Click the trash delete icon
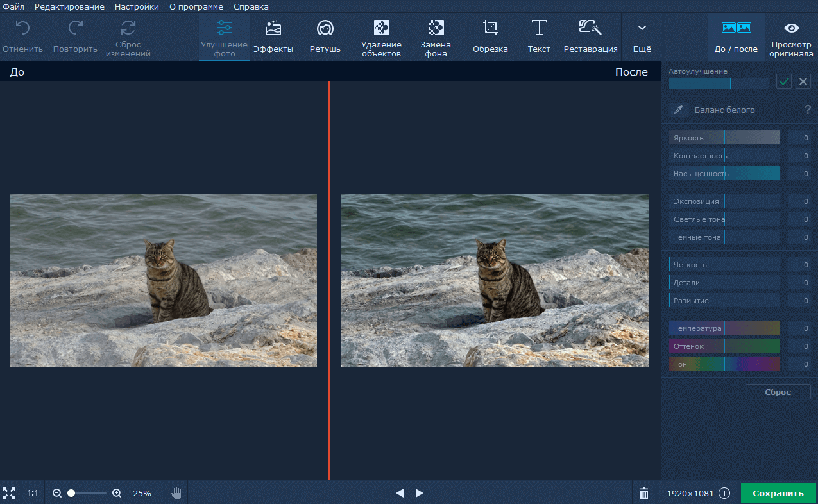818x504 pixels. point(644,493)
